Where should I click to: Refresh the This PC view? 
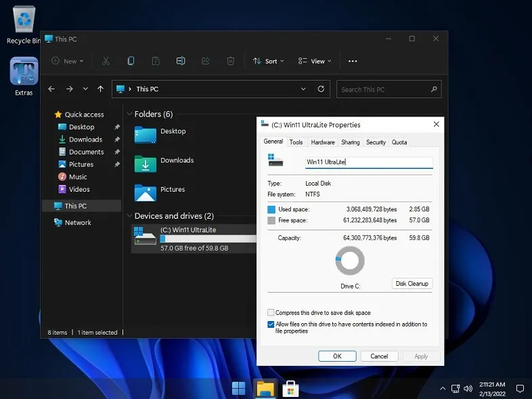[321, 89]
